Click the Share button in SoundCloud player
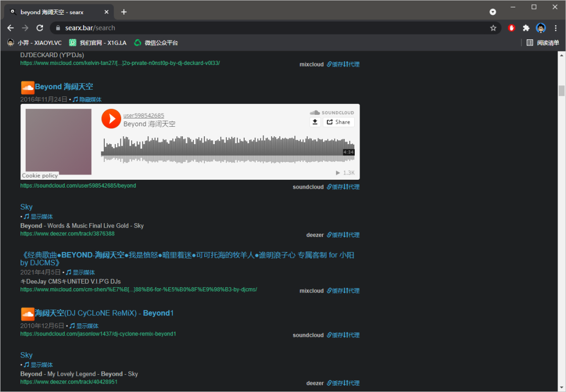Viewport: 566px width, 392px height. (x=338, y=122)
